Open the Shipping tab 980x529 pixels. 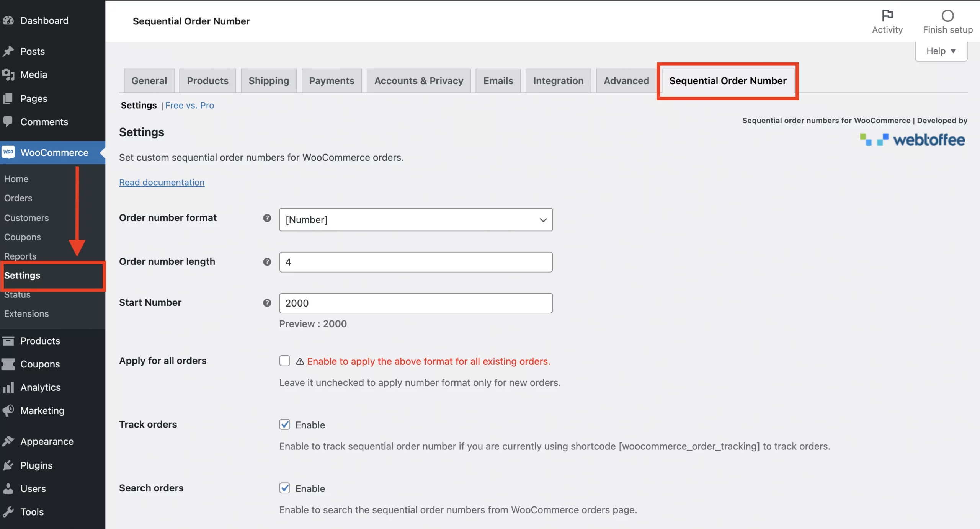coord(269,81)
